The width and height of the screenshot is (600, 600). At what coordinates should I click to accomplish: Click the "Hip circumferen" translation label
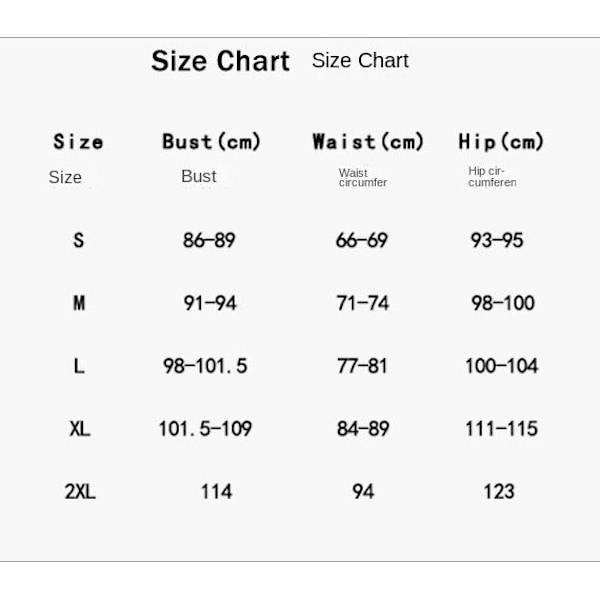(x=492, y=177)
